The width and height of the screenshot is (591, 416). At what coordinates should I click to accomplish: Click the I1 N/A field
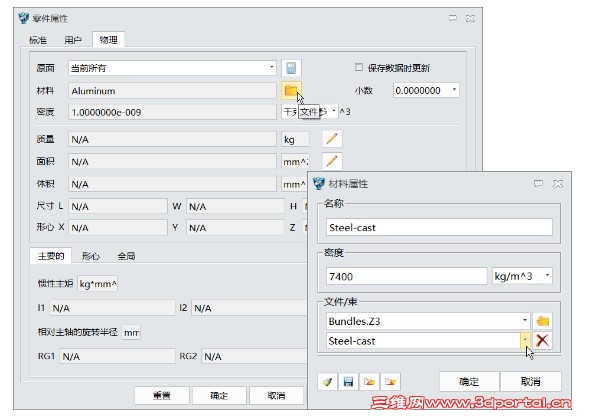tap(112, 308)
